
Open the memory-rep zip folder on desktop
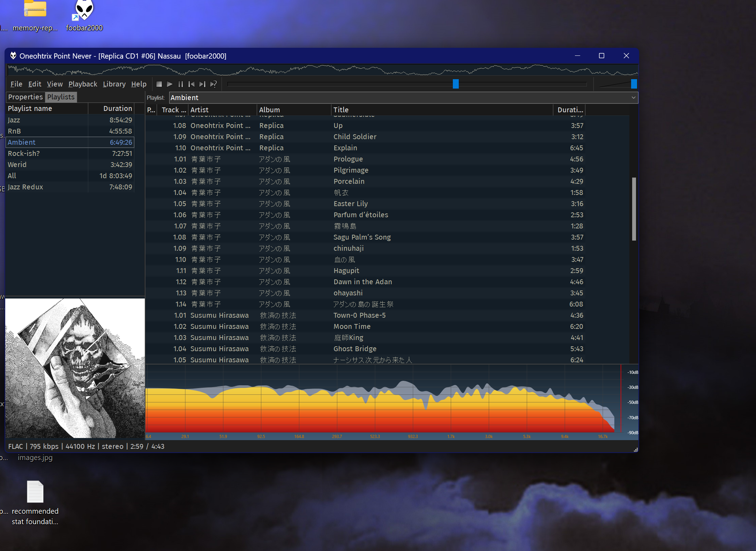pyautogui.click(x=35, y=16)
